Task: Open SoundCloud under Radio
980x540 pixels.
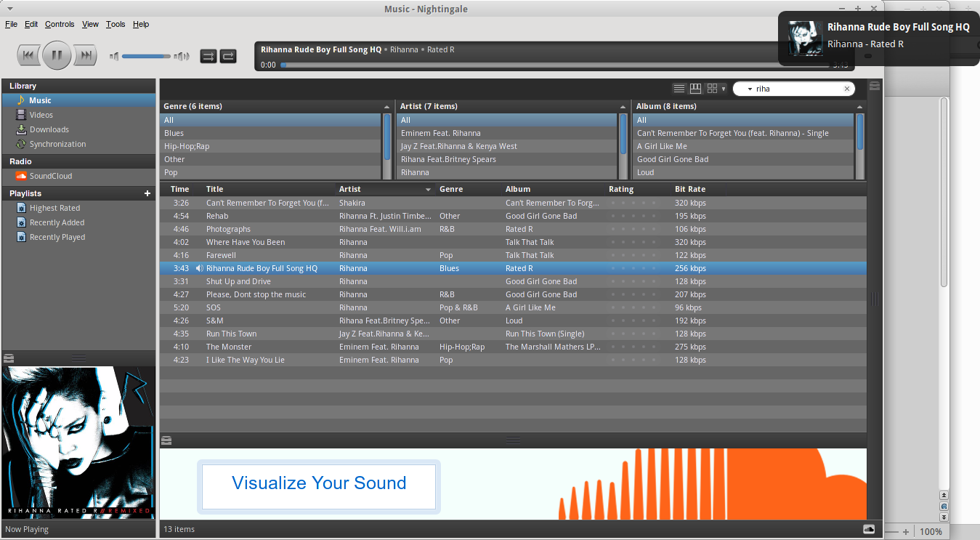Action: (x=50, y=176)
